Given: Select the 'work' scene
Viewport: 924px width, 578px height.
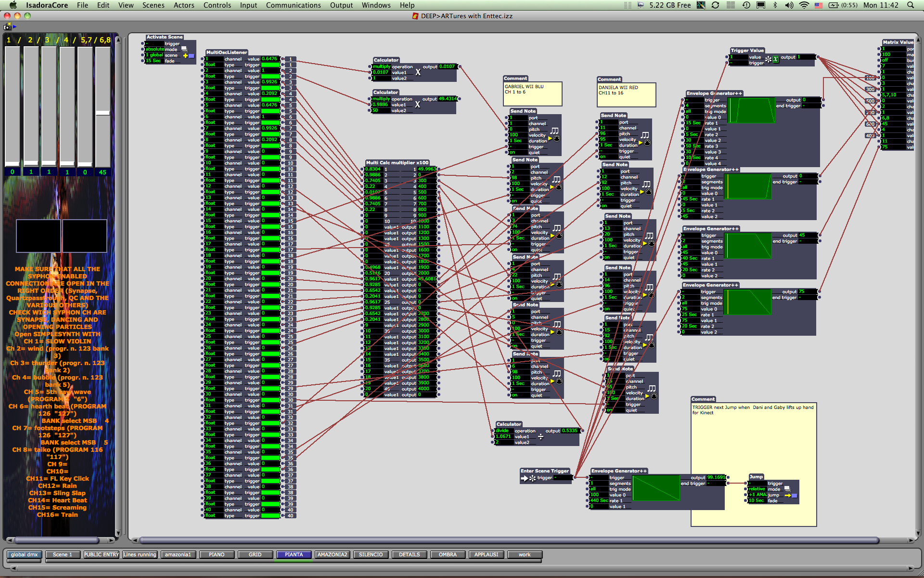Looking at the screenshot, I should pos(525,555).
